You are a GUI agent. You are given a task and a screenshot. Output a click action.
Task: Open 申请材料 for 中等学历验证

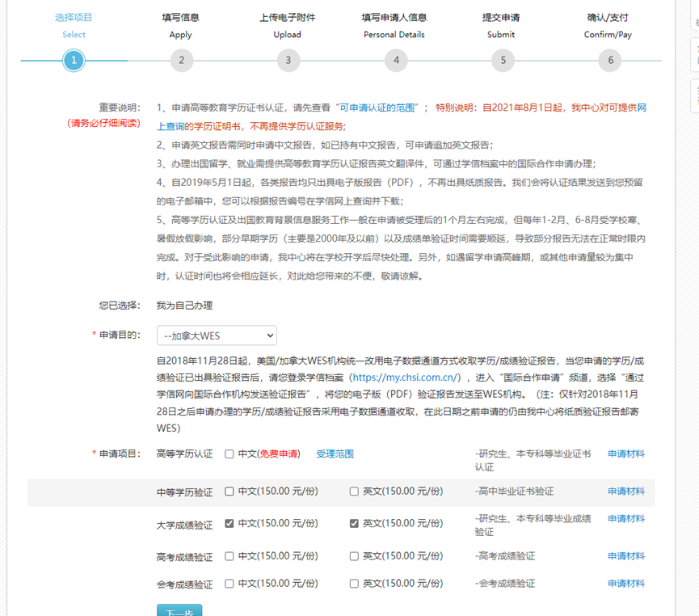pyautogui.click(x=626, y=492)
